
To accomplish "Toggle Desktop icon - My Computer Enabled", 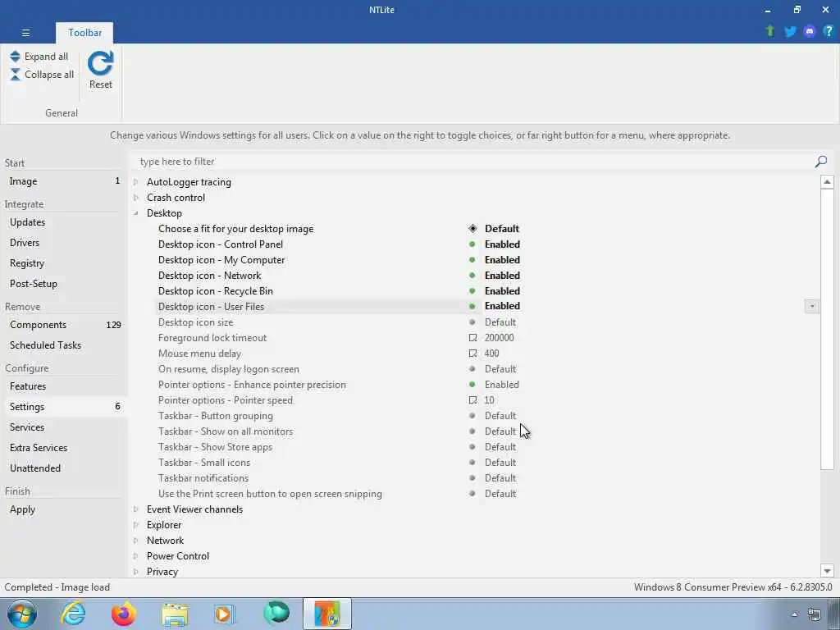I will point(502,260).
